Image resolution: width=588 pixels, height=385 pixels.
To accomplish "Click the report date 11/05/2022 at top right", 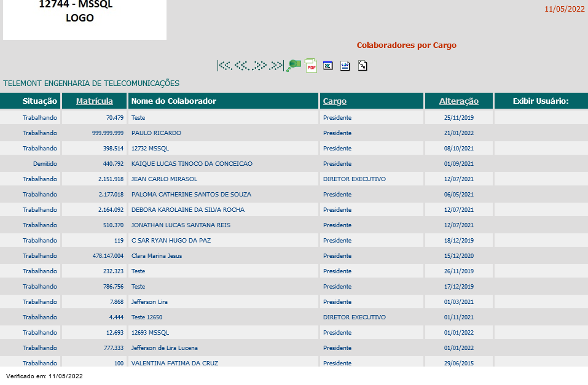I will (x=565, y=9).
